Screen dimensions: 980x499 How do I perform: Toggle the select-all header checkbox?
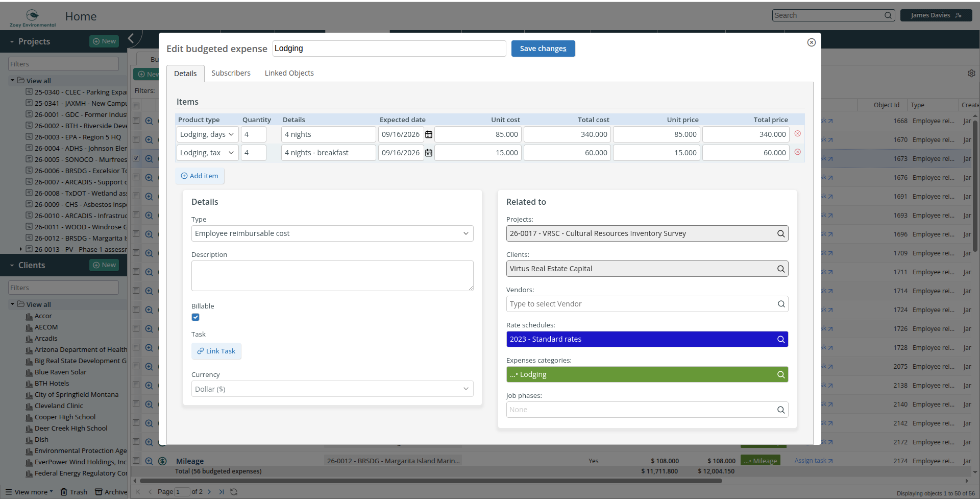136,106
